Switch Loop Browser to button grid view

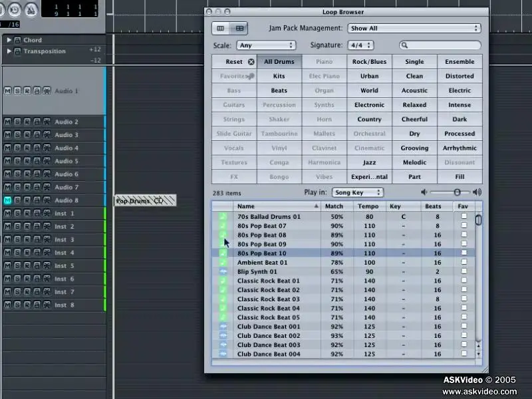[x=239, y=28]
